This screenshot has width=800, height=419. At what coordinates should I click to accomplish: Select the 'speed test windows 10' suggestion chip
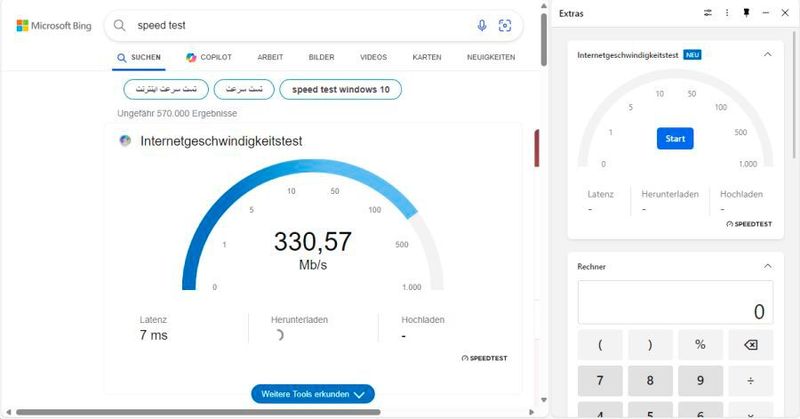coord(341,89)
